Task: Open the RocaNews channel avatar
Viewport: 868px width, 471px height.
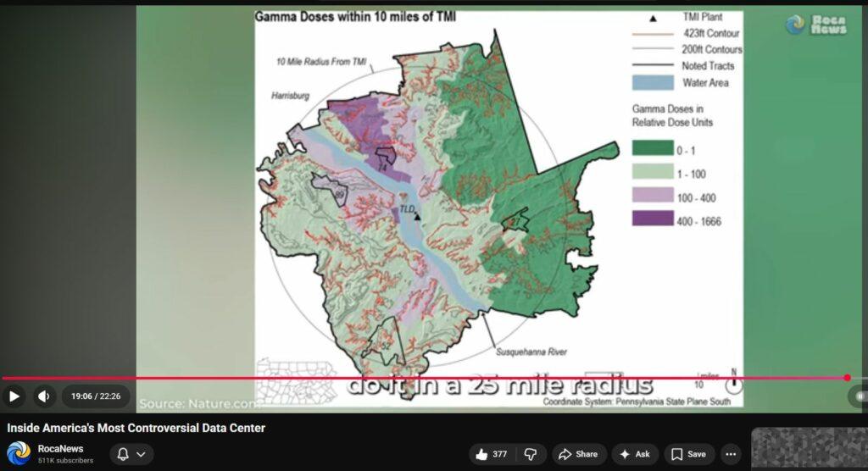Action: pyautogui.click(x=19, y=454)
